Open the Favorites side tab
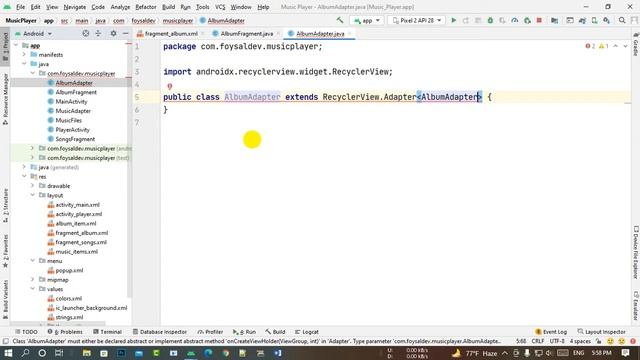The width and height of the screenshot is (640, 360). click(5, 251)
